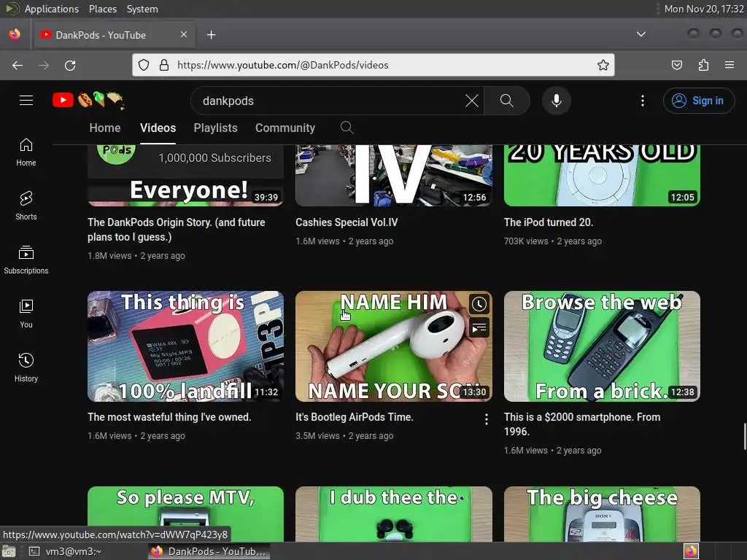Click the date and time clock

coord(704,9)
